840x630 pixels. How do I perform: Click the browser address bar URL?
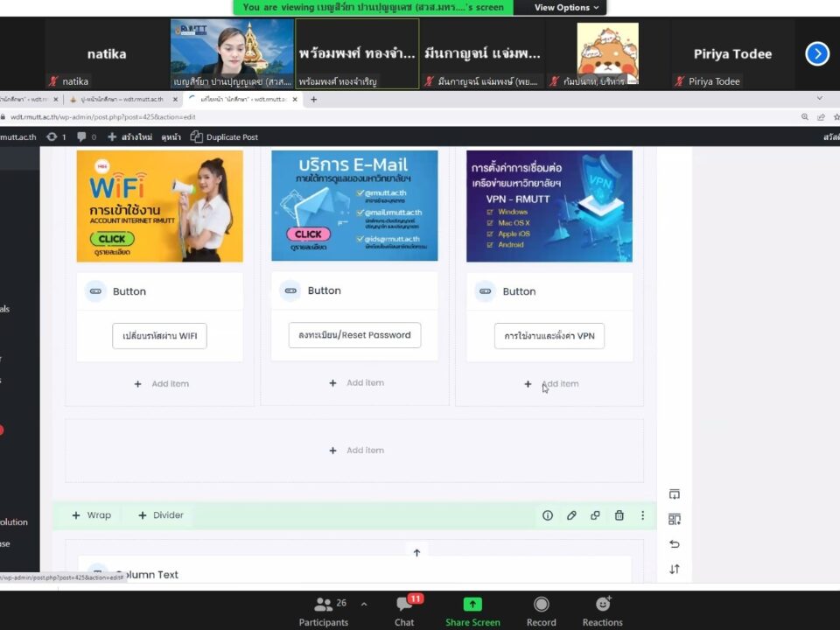[103, 116]
